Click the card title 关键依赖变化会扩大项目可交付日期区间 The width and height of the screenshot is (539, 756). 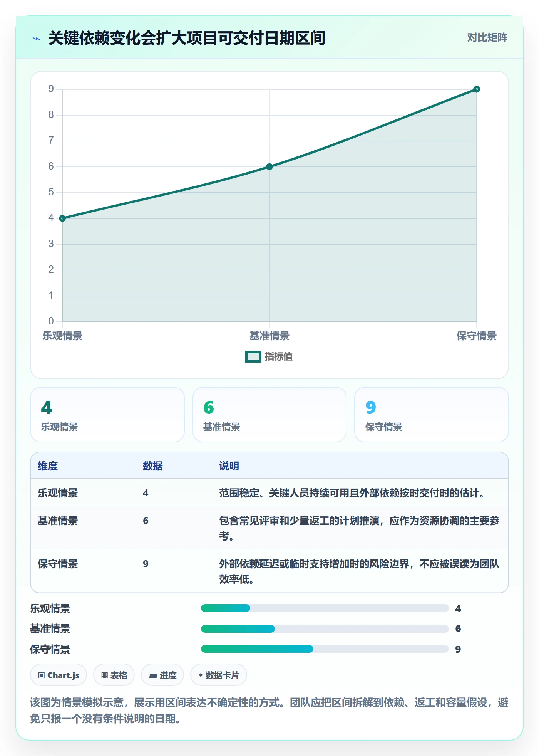(187, 38)
